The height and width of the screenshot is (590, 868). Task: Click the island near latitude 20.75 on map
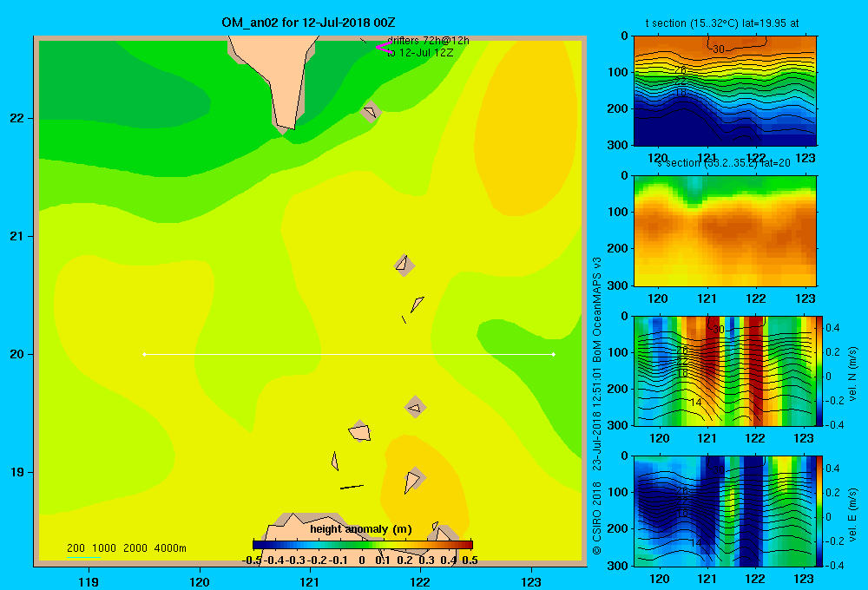tap(404, 265)
